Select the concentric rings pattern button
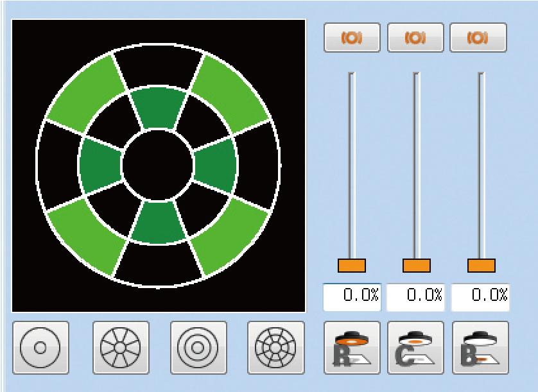The image size is (538, 392). coord(198,348)
